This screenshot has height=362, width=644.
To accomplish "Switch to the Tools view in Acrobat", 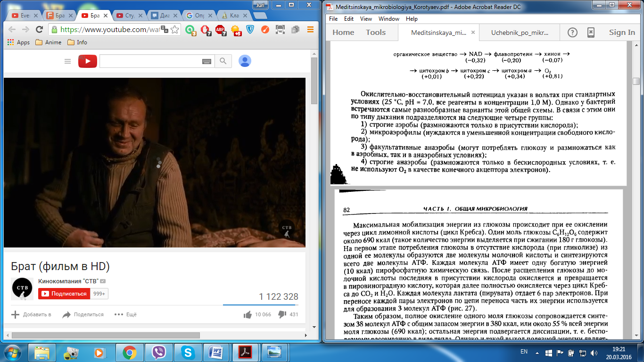I will coord(376,33).
